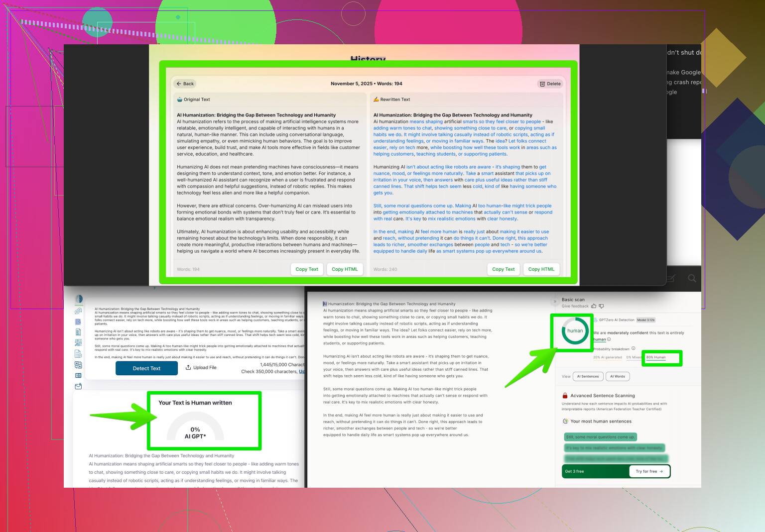Click the thumbs down feedback icon
The width and height of the screenshot is (765, 532).
coord(601,306)
